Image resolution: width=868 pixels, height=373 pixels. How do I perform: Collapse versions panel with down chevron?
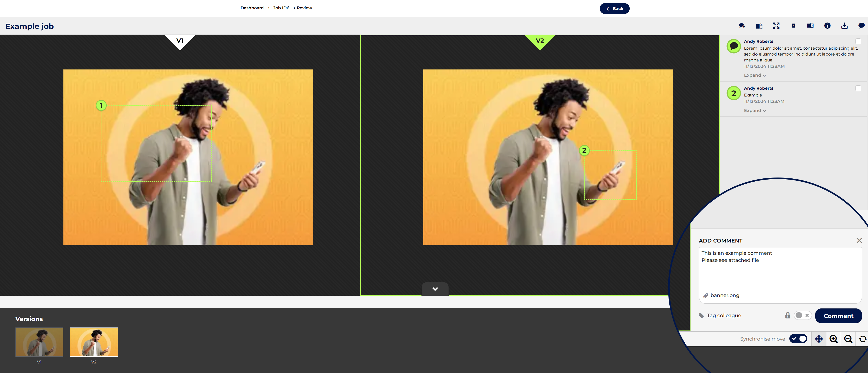pos(435,289)
